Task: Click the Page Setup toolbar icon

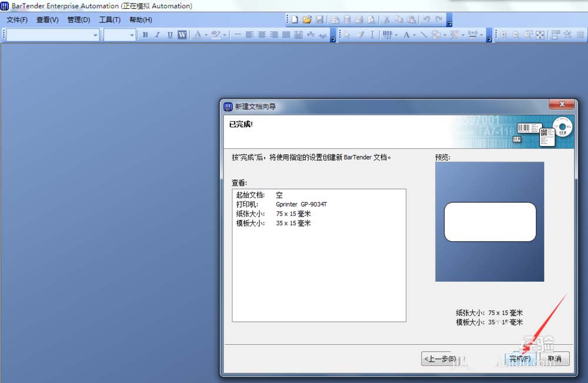Action: click(x=335, y=19)
